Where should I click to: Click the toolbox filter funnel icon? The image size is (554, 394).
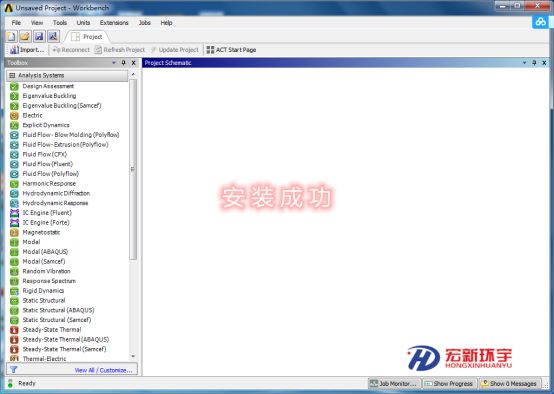[x=14, y=370]
